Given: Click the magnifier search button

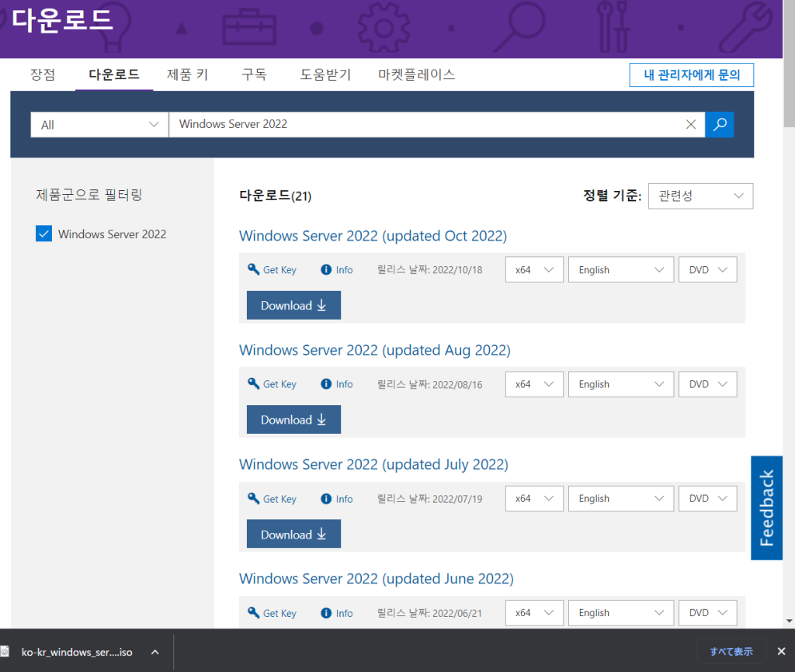Looking at the screenshot, I should 719,124.
